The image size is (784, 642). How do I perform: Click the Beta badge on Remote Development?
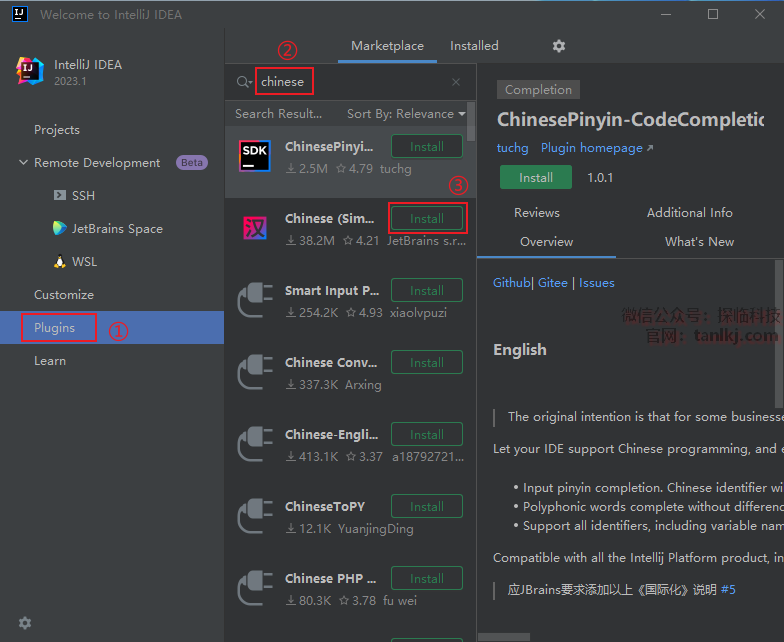pos(192,162)
